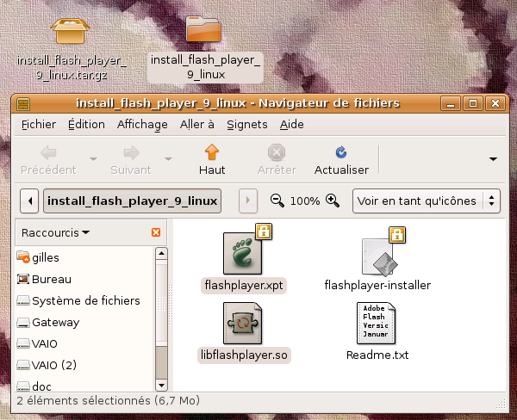
Task: Select Bureau in the sidebar
Action: coord(44,280)
